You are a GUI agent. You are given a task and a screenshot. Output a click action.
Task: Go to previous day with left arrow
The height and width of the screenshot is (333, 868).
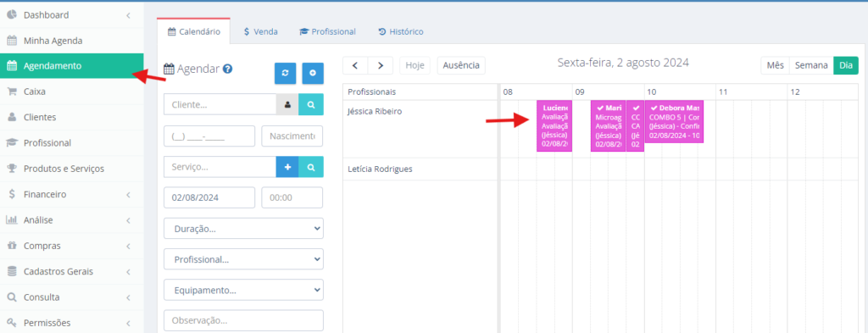click(355, 65)
